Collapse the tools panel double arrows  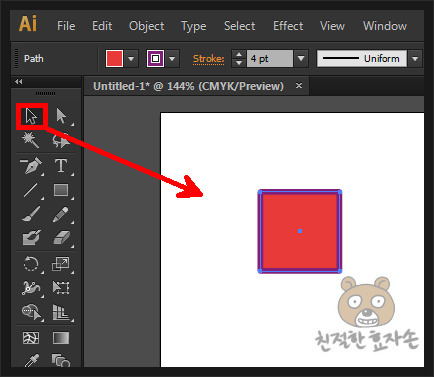pos(19,81)
